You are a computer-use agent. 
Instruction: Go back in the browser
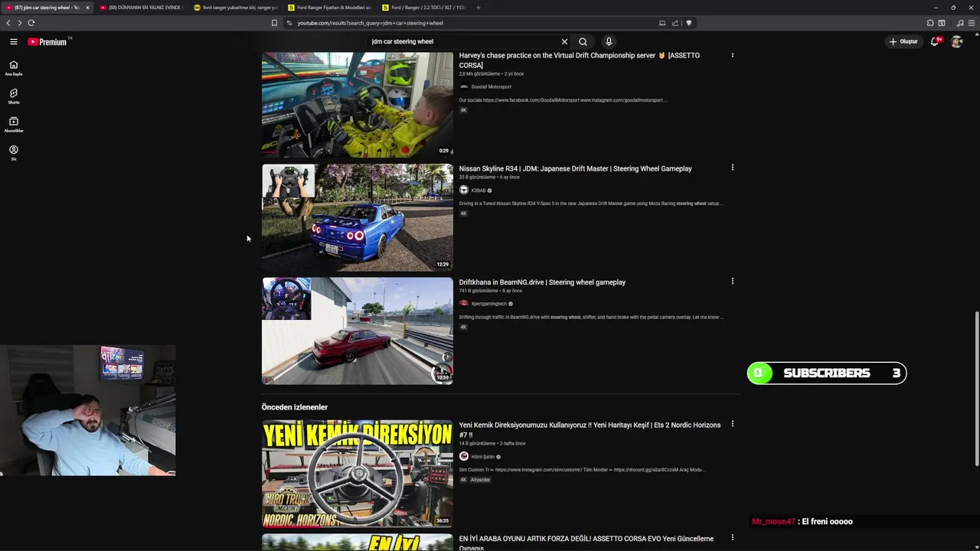pos(8,23)
